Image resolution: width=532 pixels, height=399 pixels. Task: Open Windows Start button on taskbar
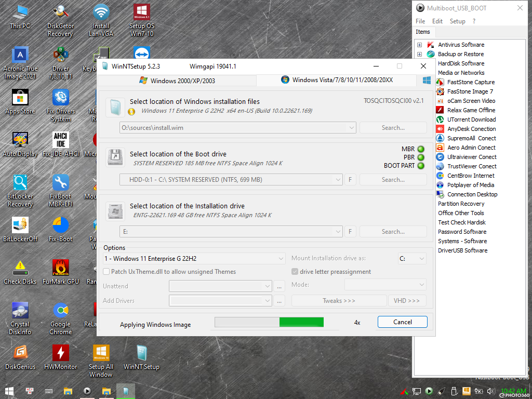click(9, 391)
